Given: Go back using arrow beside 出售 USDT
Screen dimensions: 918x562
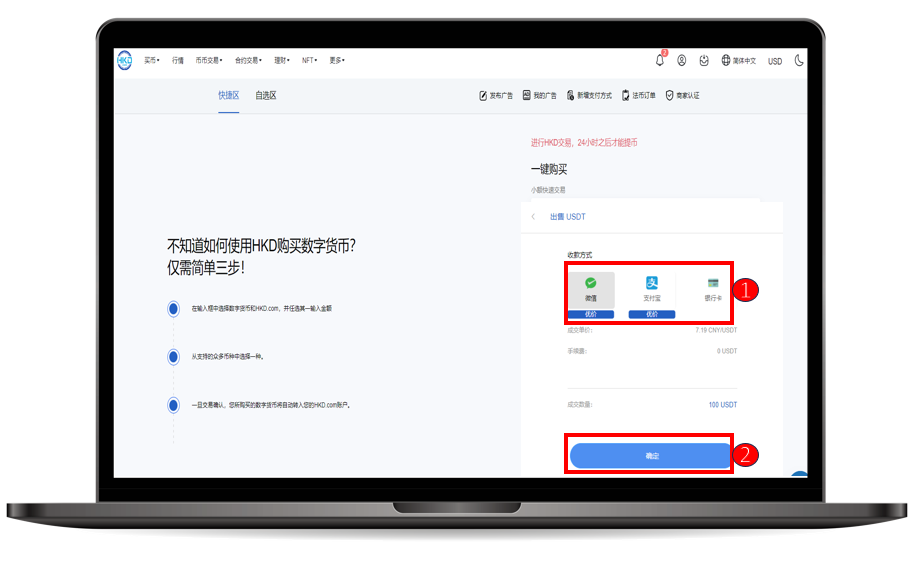Looking at the screenshot, I should pyautogui.click(x=533, y=217).
